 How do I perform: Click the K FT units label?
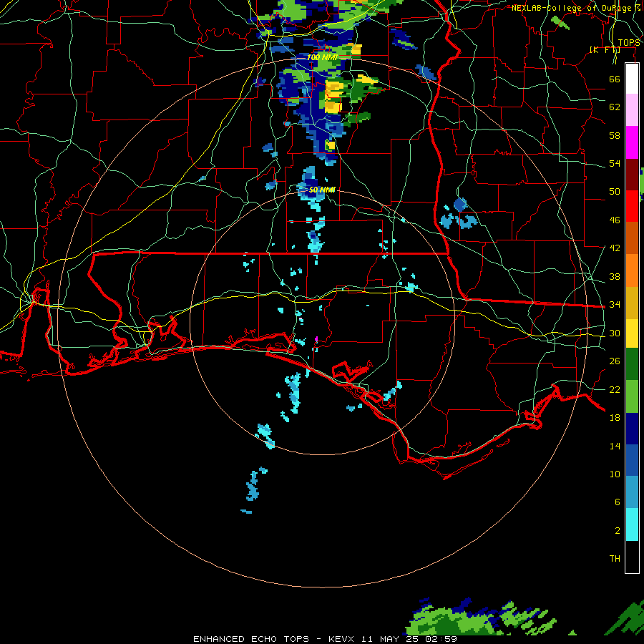pyautogui.click(x=605, y=49)
